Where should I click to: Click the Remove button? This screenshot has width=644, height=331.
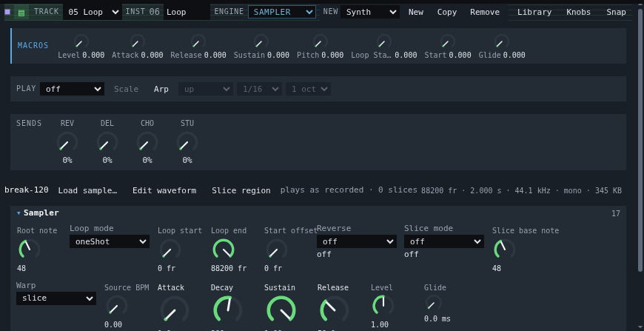click(x=485, y=12)
